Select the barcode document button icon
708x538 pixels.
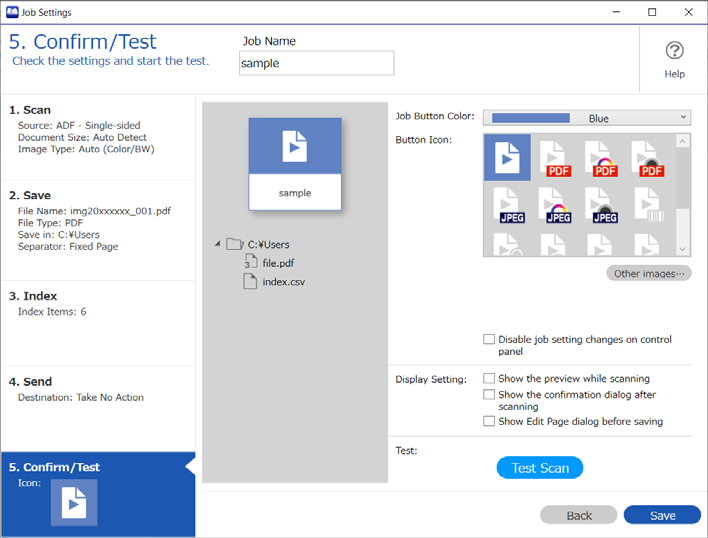[x=648, y=205]
